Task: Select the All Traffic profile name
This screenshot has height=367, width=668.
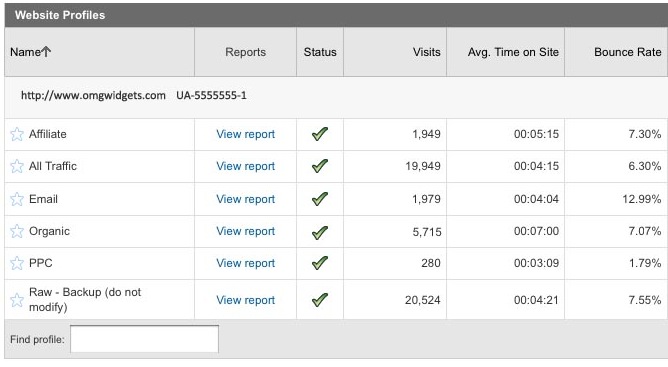Action: point(53,166)
